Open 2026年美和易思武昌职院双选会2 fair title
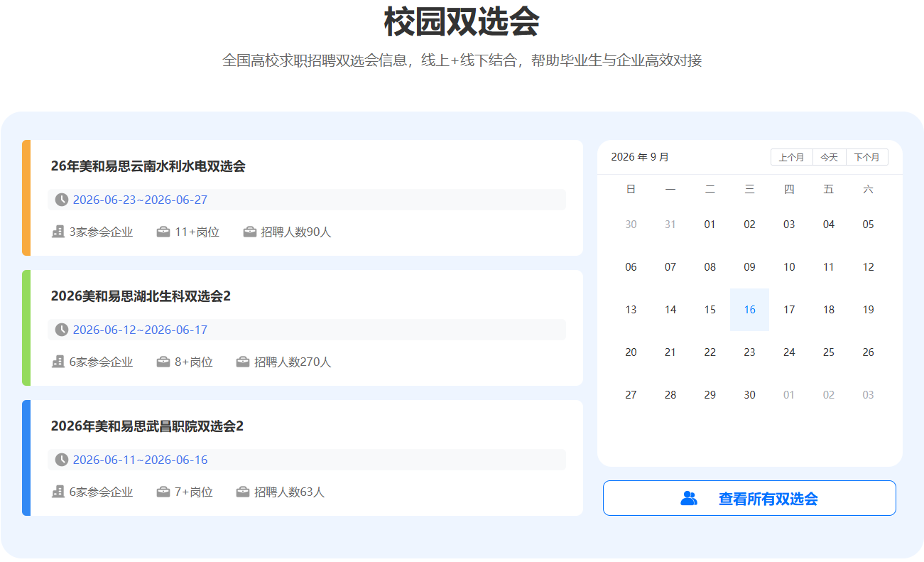 (147, 426)
